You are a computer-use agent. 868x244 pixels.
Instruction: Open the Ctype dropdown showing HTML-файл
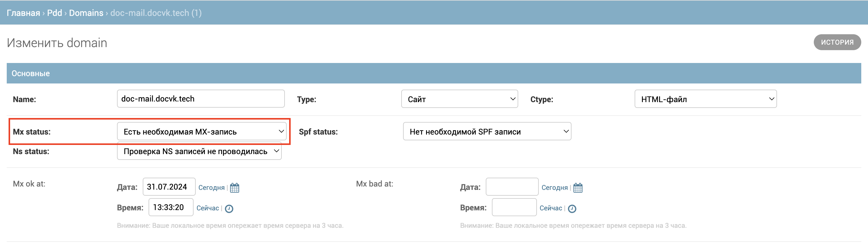705,99
